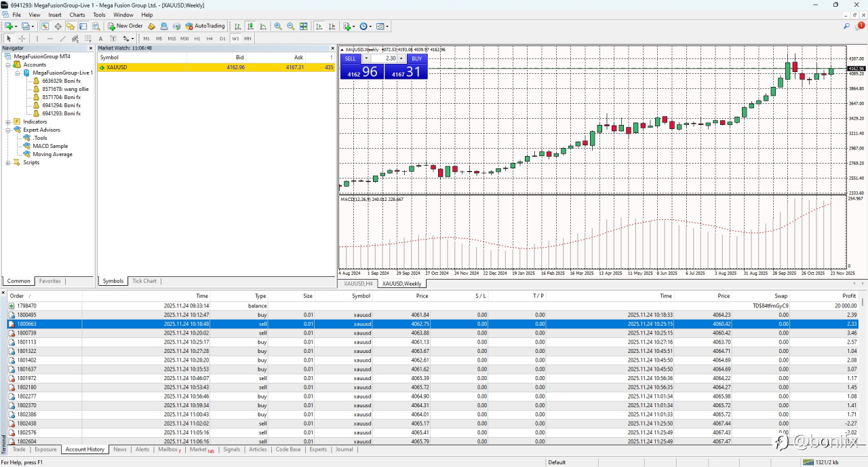Select account 8571678: wang ollie
Image resolution: width=868 pixels, height=467 pixels.
(x=65, y=89)
